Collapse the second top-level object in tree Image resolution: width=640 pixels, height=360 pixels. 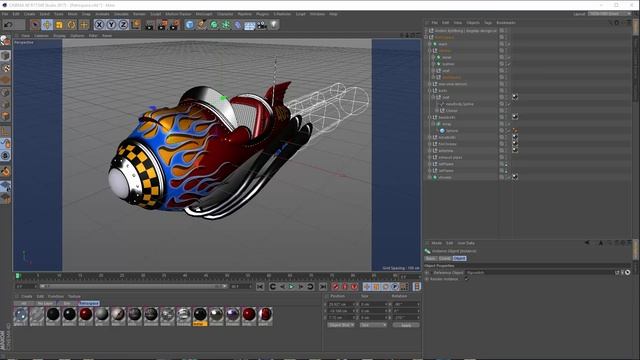pyautogui.click(x=426, y=37)
